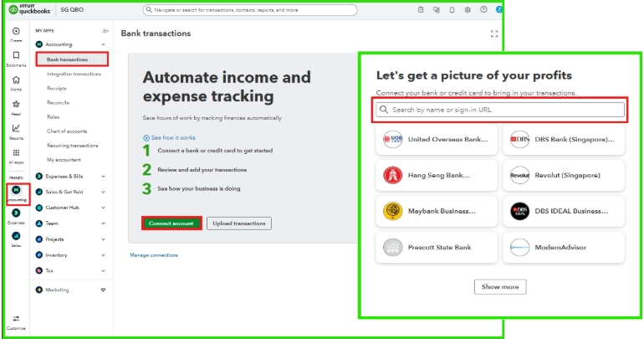This screenshot has width=644, height=339.
Task: Open Recurring transactions
Action: click(x=72, y=146)
